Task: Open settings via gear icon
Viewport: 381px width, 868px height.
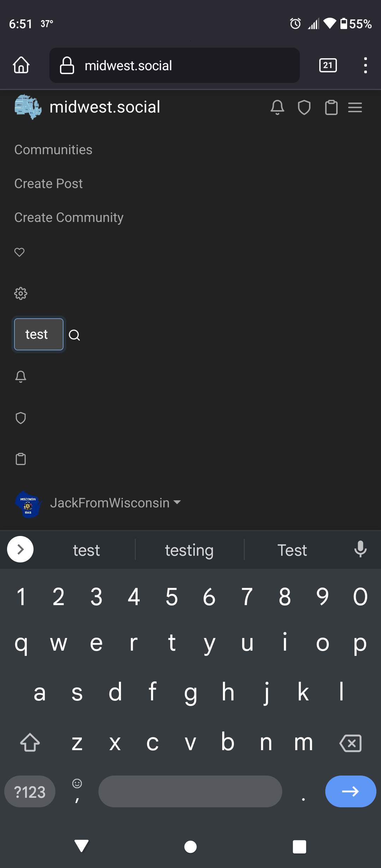Action: pos(21,293)
